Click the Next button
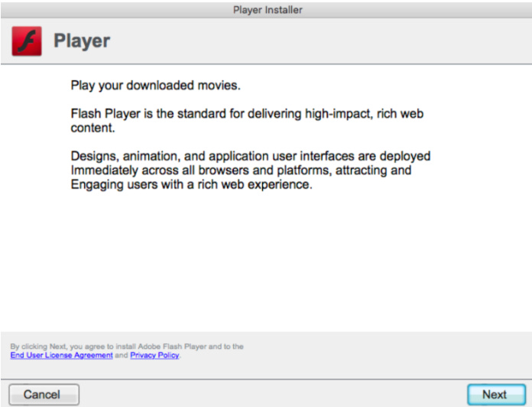532x407 pixels. pos(496,395)
